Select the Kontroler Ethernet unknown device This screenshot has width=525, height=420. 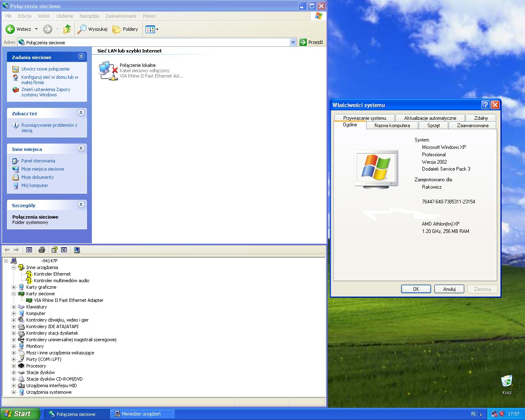coord(52,274)
